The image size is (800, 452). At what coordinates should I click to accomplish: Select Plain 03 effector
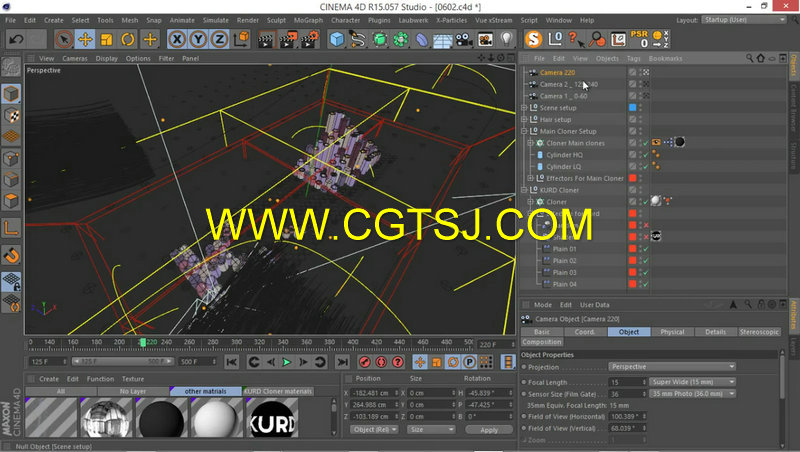point(564,272)
